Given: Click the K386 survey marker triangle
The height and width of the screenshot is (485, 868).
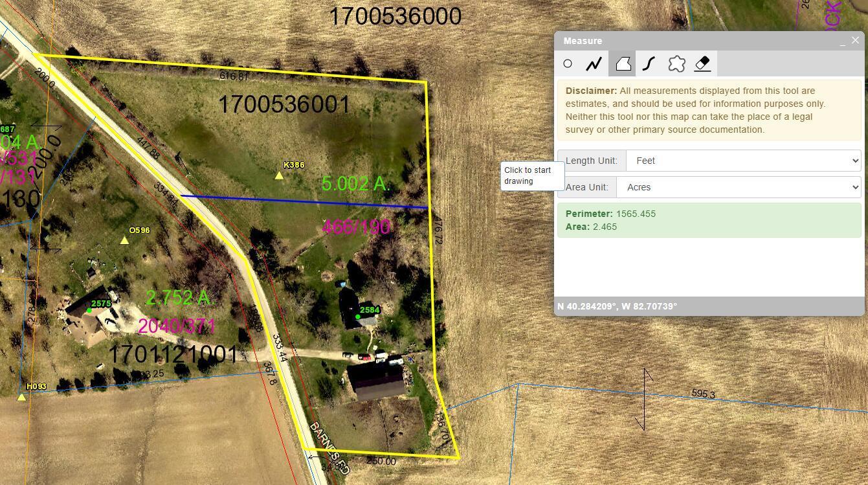Looking at the screenshot, I should 279,175.
